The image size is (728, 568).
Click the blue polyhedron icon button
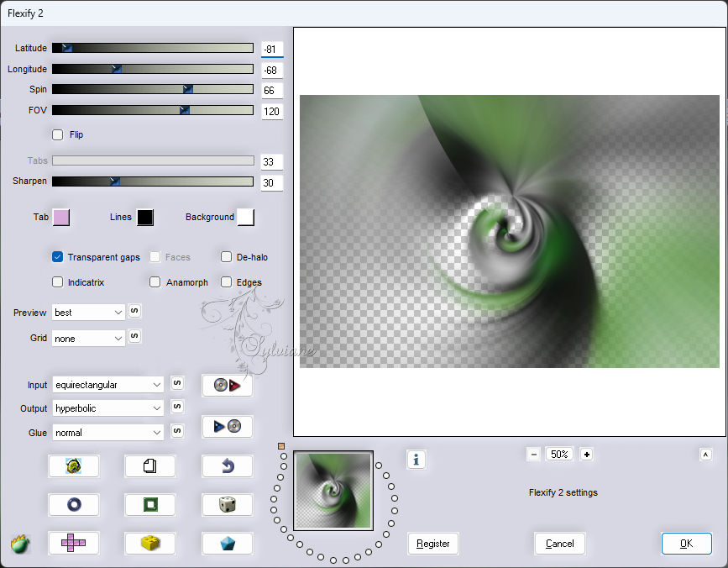tap(227, 543)
